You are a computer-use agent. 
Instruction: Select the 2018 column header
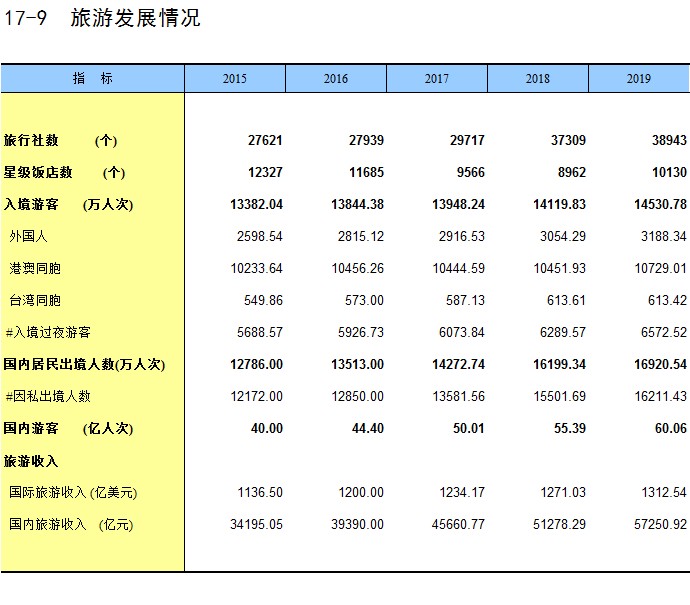point(538,78)
